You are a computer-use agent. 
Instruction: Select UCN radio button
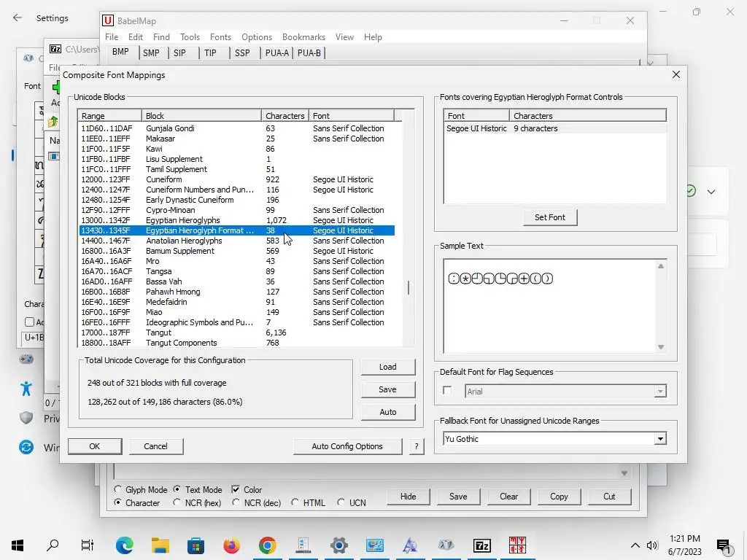[341, 502]
